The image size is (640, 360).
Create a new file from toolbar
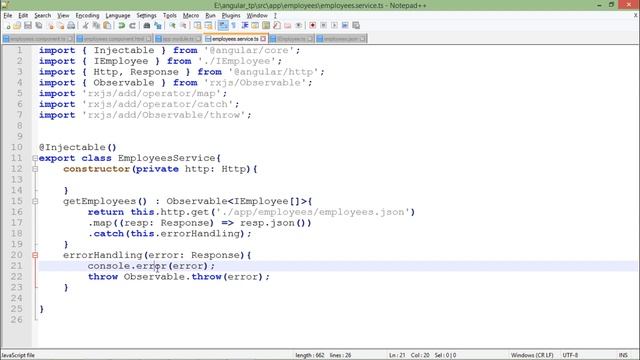point(8,25)
